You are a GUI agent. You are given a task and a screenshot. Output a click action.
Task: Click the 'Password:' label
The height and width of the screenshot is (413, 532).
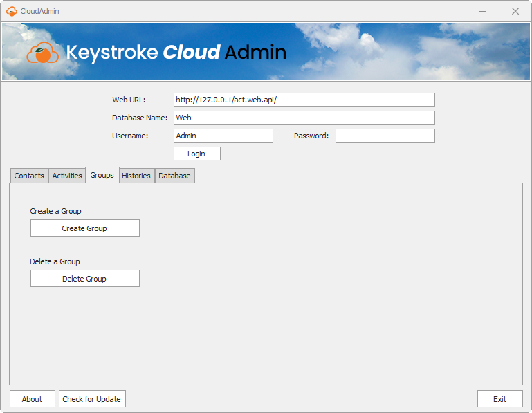[x=311, y=136]
